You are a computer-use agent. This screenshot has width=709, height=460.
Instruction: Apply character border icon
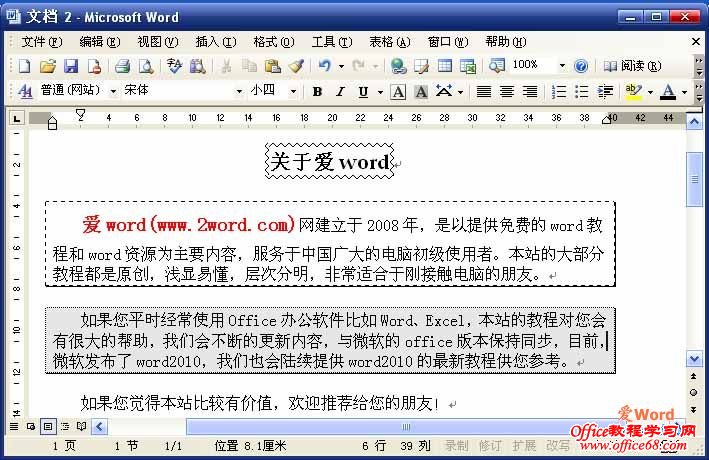(398, 92)
